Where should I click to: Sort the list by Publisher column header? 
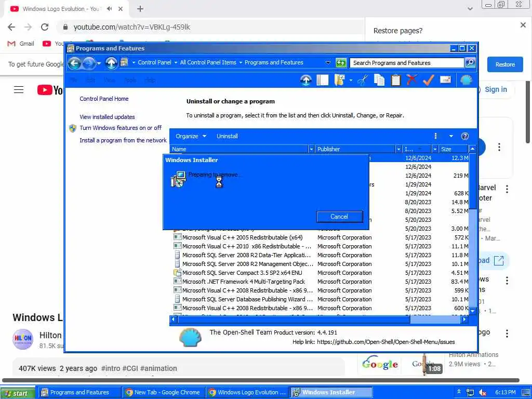[355, 149]
